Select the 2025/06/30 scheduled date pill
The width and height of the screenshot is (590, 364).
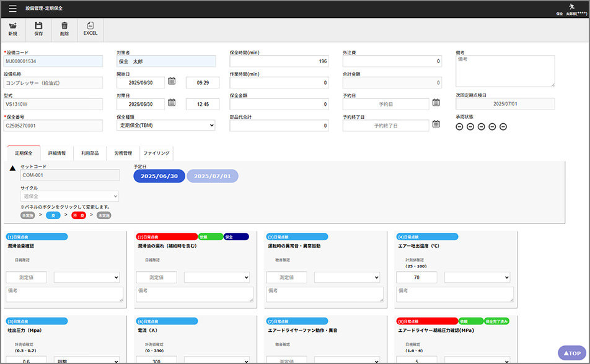click(159, 176)
